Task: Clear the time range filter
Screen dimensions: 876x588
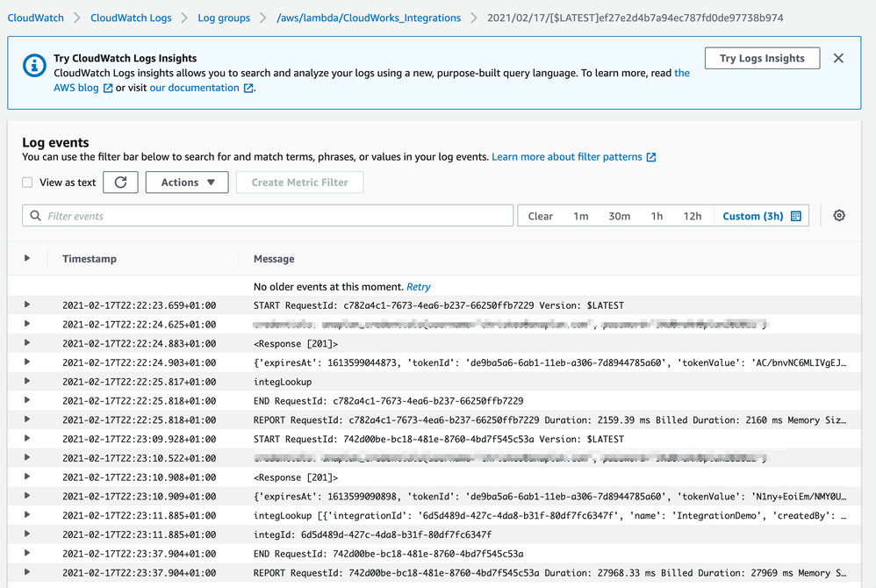Action: point(540,216)
